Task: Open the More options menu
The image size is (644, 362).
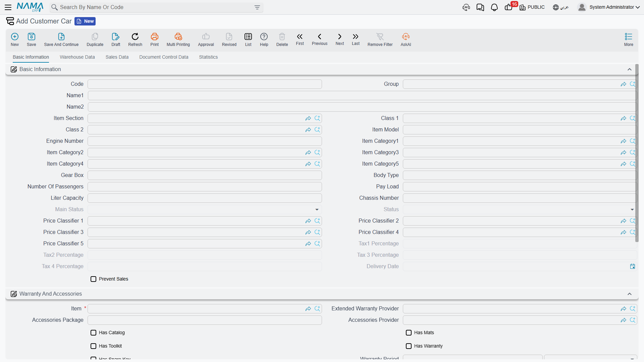Action: coord(629,40)
